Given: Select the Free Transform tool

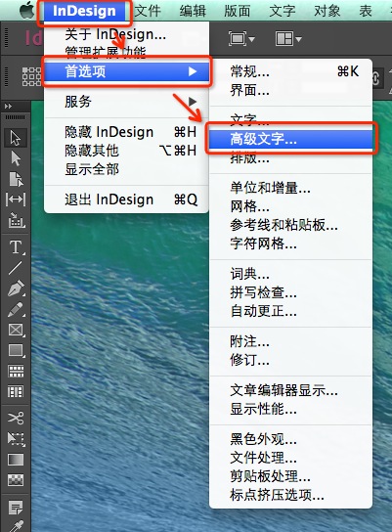Looking at the screenshot, I should [x=16, y=439].
